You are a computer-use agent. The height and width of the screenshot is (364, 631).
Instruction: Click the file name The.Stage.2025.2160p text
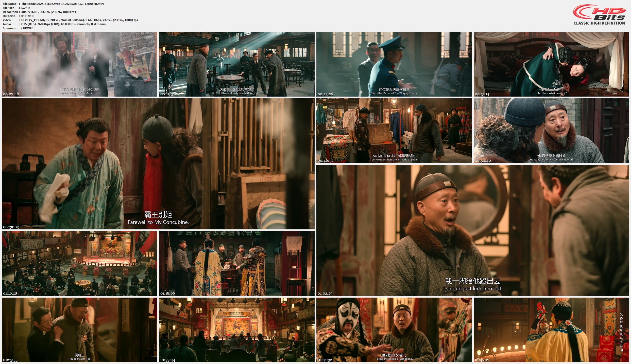(63, 4)
